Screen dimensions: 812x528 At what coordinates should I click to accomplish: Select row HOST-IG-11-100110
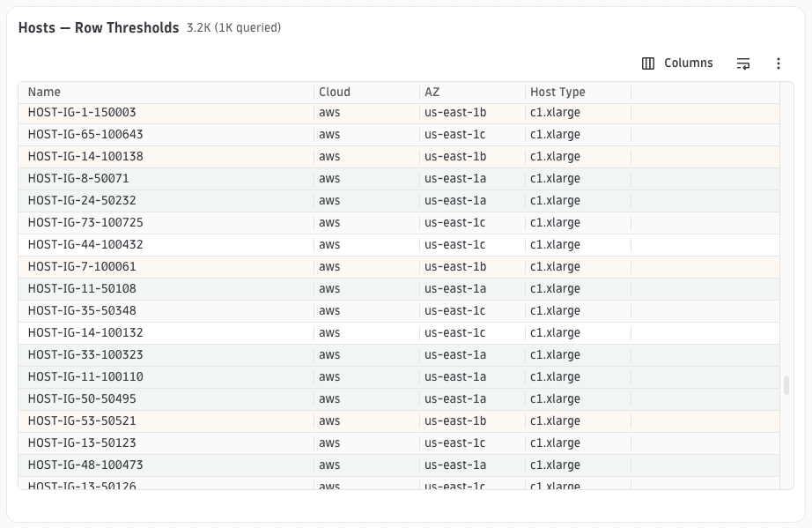pos(399,376)
